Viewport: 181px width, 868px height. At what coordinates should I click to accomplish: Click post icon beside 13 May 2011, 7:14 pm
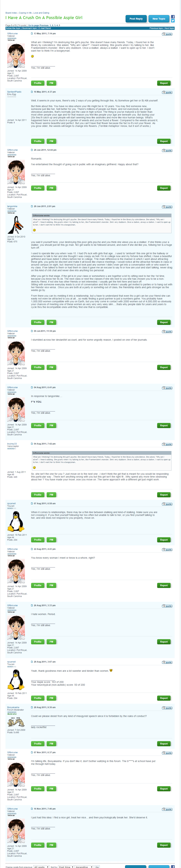pos(32,34)
